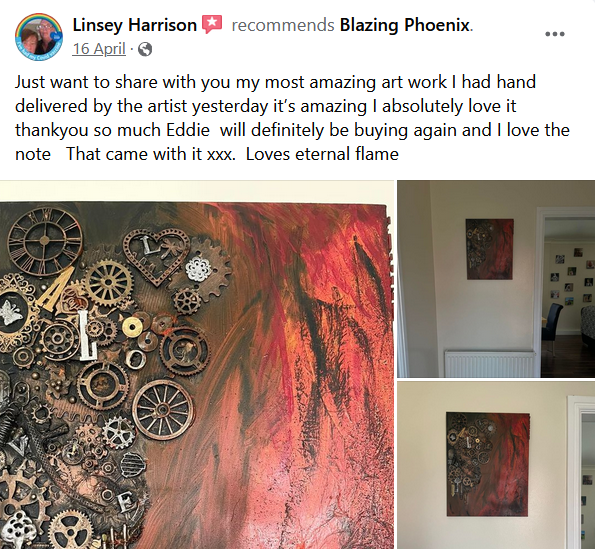The image size is (595, 549).
Task: Click the review text mentioning Eddie
Action: click(292, 118)
